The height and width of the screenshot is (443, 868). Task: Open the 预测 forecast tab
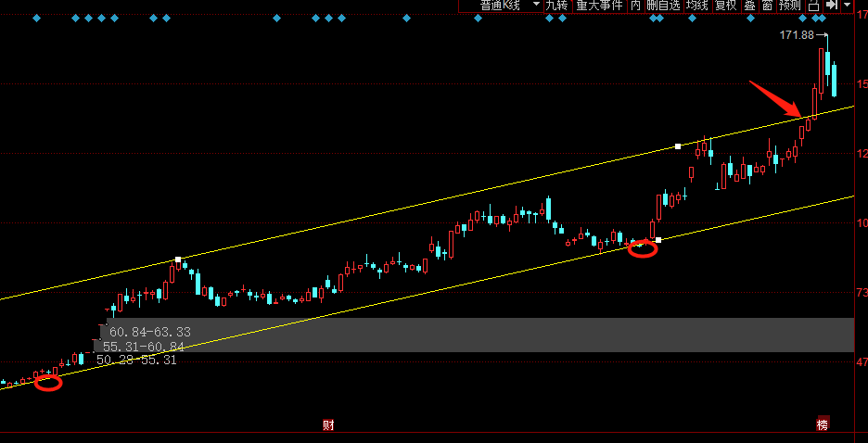click(790, 6)
